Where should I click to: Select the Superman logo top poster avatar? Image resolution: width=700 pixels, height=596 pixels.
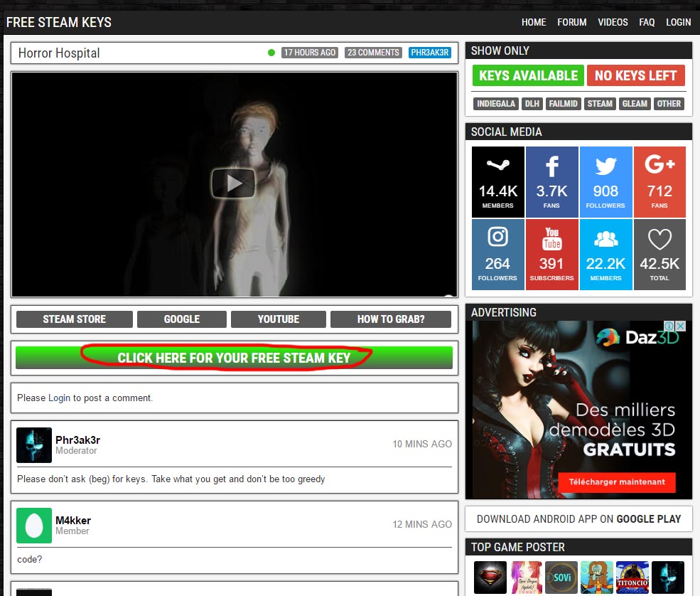(x=490, y=578)
